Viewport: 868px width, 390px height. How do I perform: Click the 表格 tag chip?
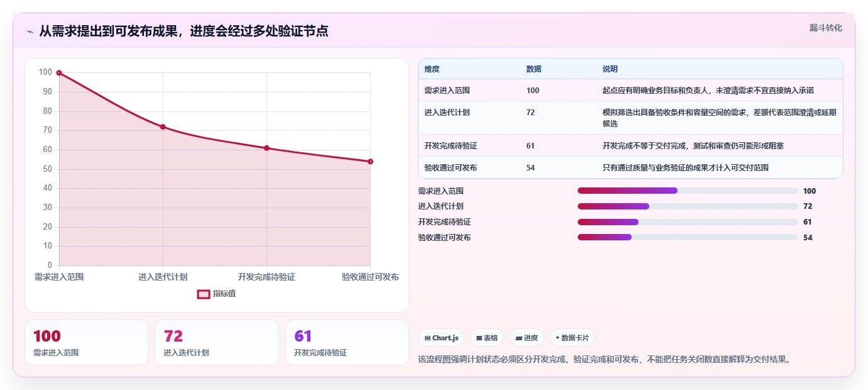point(487,338)
